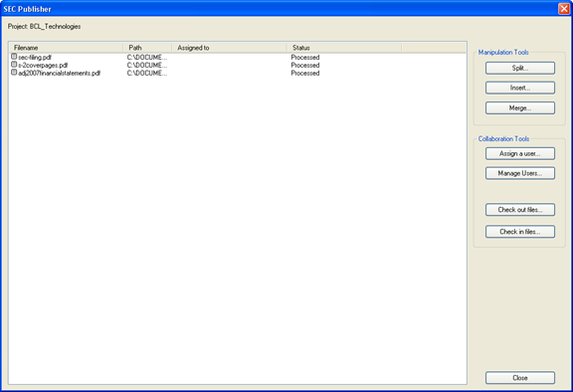This screenshot has height=392, width=573.
Task: Click Check in files button
Action: click(x=520, y=232)
